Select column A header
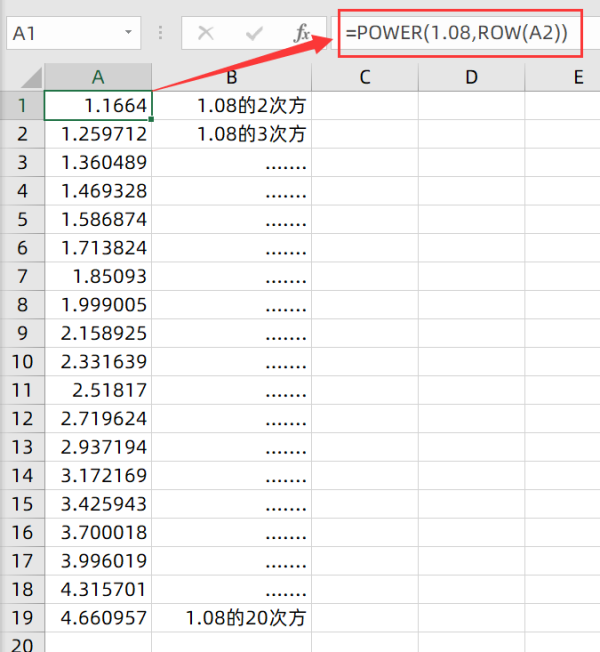600x652 pixels. [98, 77]
